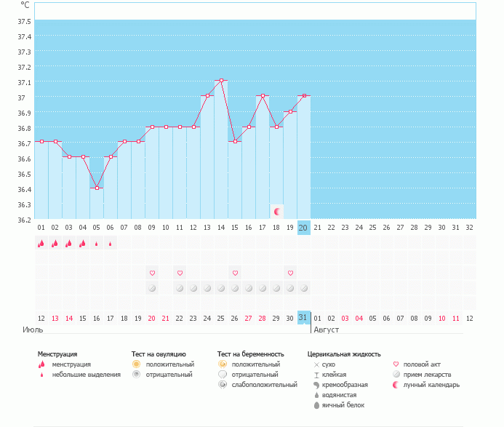Click the 37.1 peak point on day 14
This screenshot has height=427, width=504.
click(x=221, y=81)
